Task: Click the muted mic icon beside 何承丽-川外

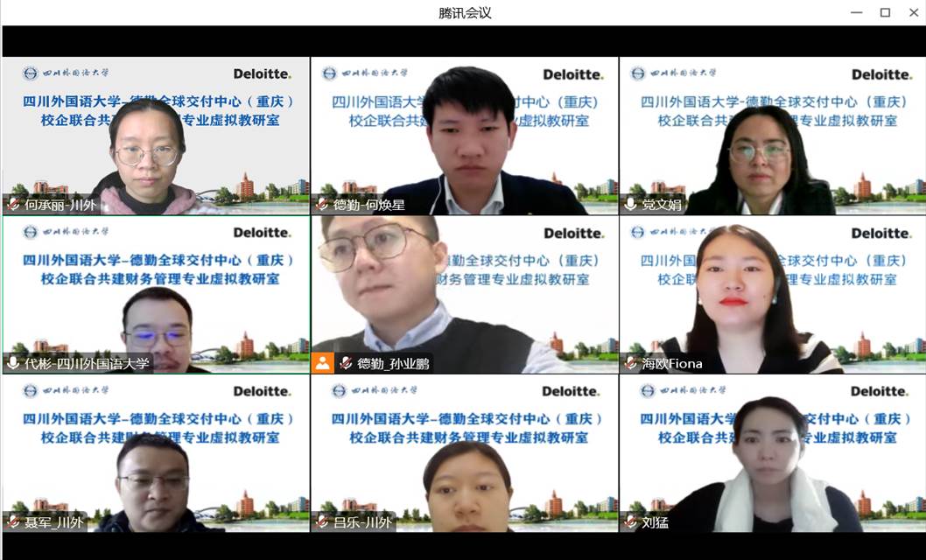Action: [13, 205]
